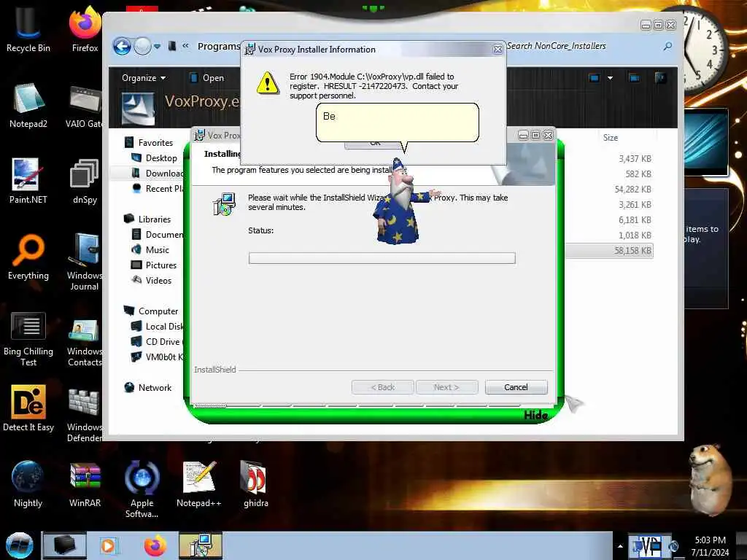Screen dimensions: 747x560
Task: Click the Windows Start orb
Action: pyautogui.click(x=19, y=545)
